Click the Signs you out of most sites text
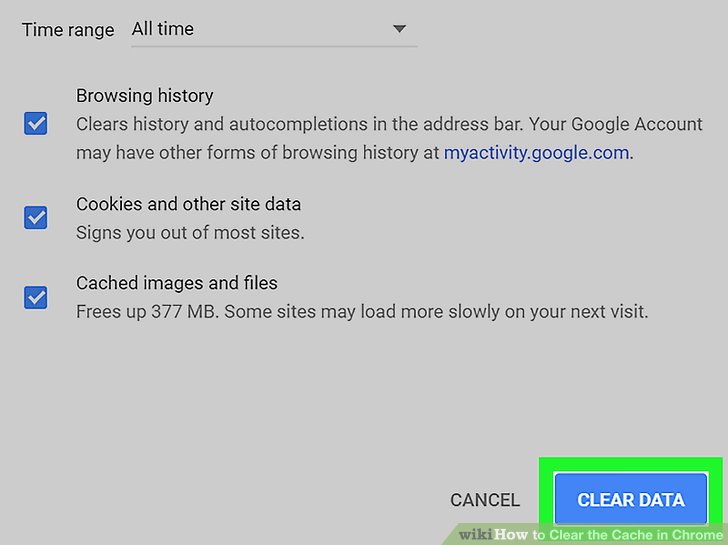 (x=190, y=233)
